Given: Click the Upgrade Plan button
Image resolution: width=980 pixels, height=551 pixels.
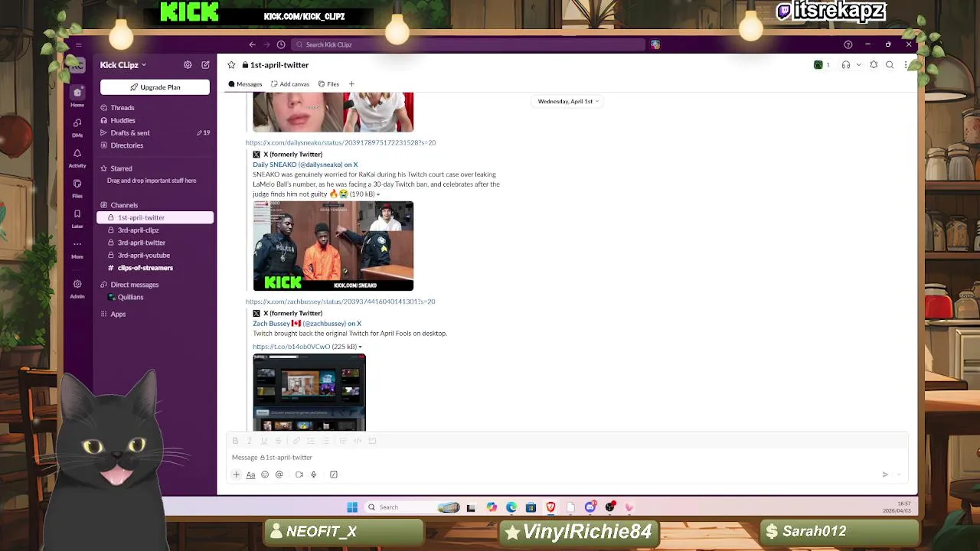Looking at the screenshot, I should [x=155, y=87].
